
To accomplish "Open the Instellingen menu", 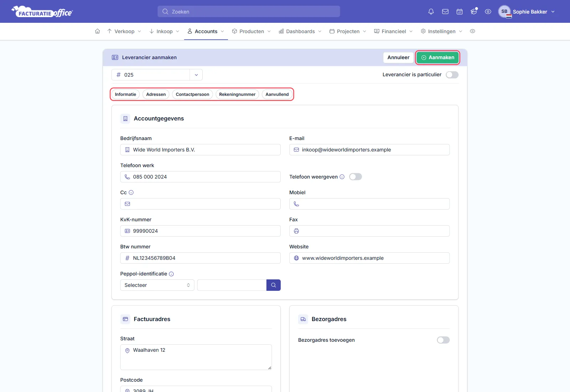I will tap(441, 31).
